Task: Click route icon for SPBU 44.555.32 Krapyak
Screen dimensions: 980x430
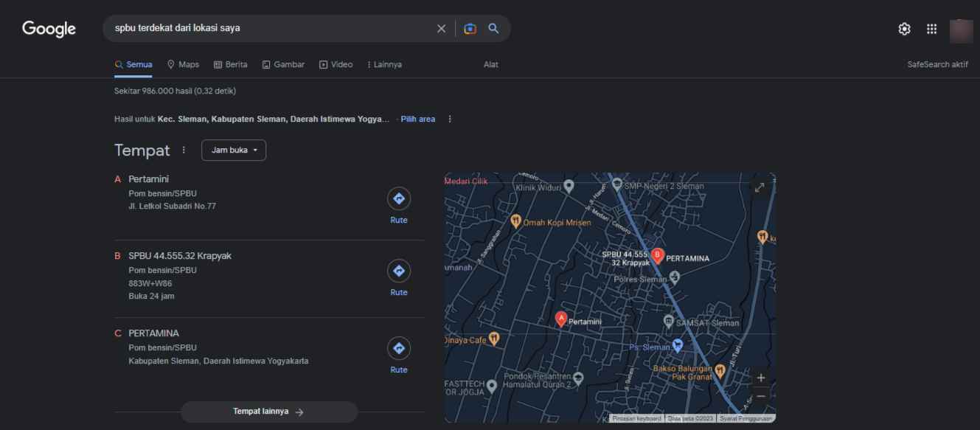Action: 399,271
